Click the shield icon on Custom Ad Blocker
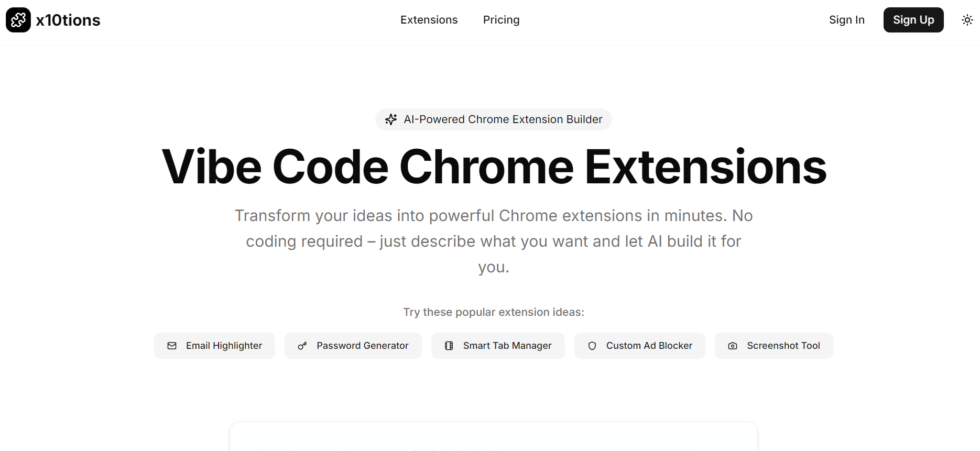Screen dimensions: 980x451 pyautogui.click(x=592, y=346)
